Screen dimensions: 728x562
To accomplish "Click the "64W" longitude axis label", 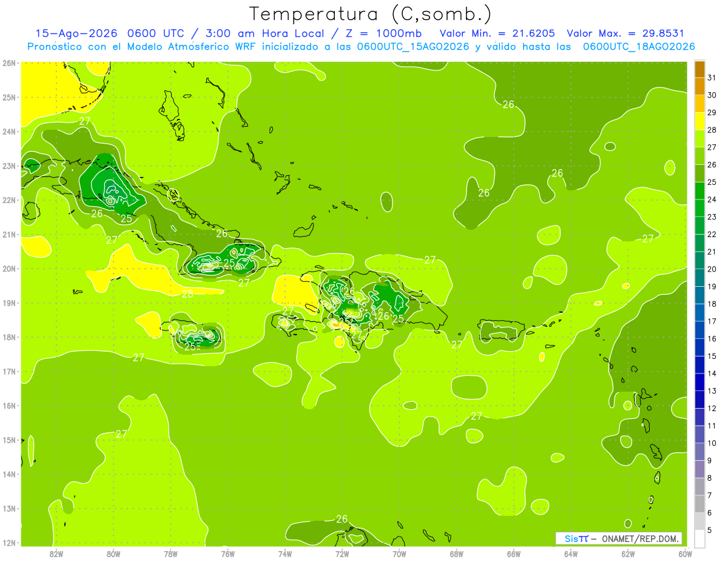I will pyautogui.click(x=571, y=554).
